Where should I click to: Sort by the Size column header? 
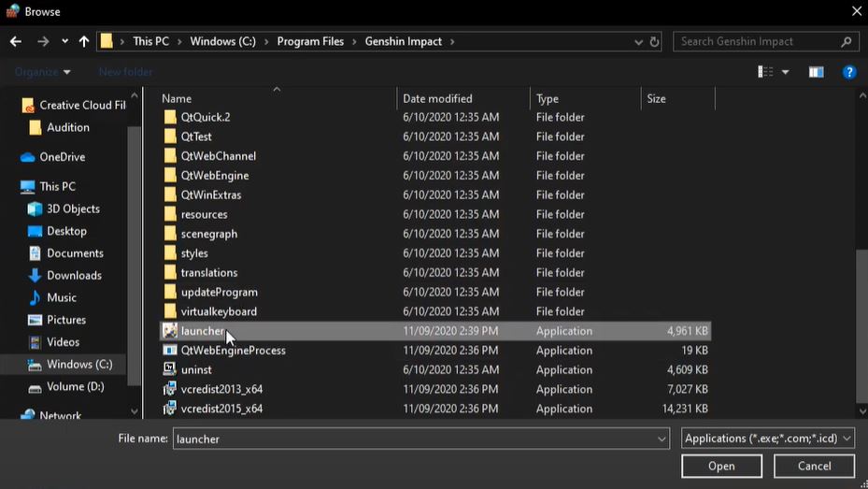tap(656, 98)
